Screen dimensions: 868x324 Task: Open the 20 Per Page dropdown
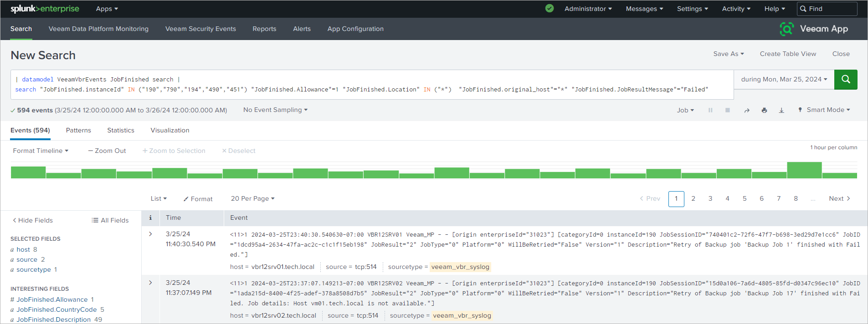pos(252,198)
